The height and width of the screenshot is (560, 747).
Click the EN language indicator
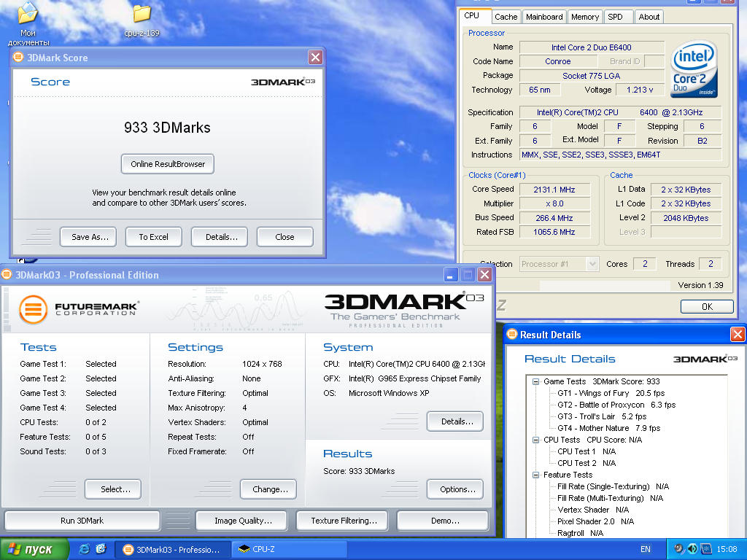(645, 549)
